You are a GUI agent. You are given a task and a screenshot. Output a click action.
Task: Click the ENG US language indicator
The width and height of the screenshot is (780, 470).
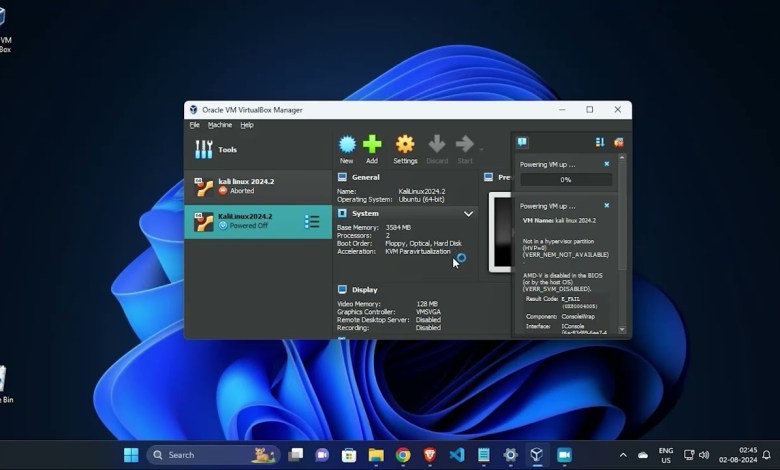[x=666, y=455]
